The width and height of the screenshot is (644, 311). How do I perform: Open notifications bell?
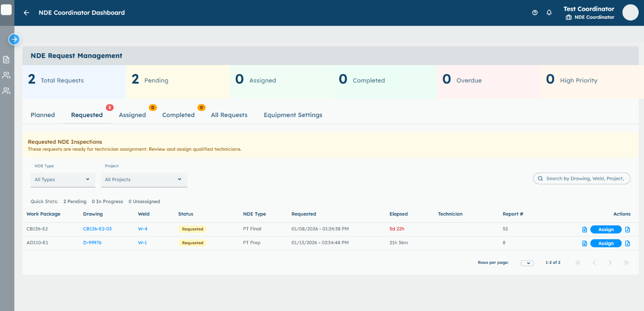[549, 13]
